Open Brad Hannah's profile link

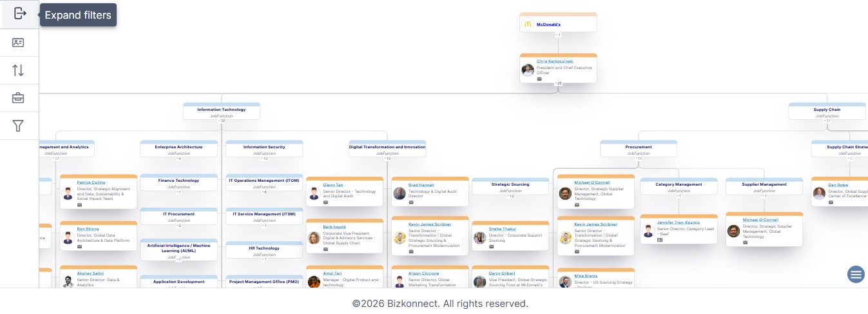[421, 184]
